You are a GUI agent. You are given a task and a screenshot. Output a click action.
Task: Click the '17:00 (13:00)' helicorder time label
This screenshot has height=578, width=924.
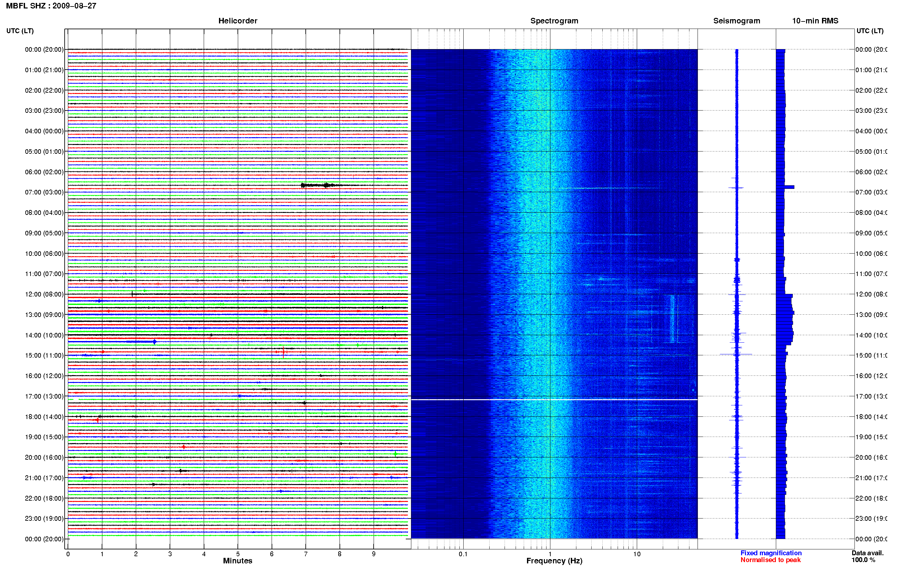(44, 396)
